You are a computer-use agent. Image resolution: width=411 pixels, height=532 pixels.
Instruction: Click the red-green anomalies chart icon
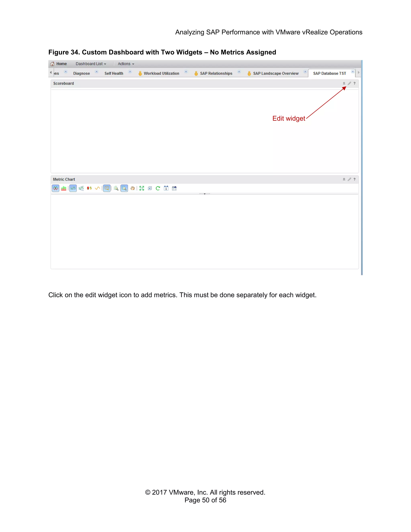tap(89, 188)
